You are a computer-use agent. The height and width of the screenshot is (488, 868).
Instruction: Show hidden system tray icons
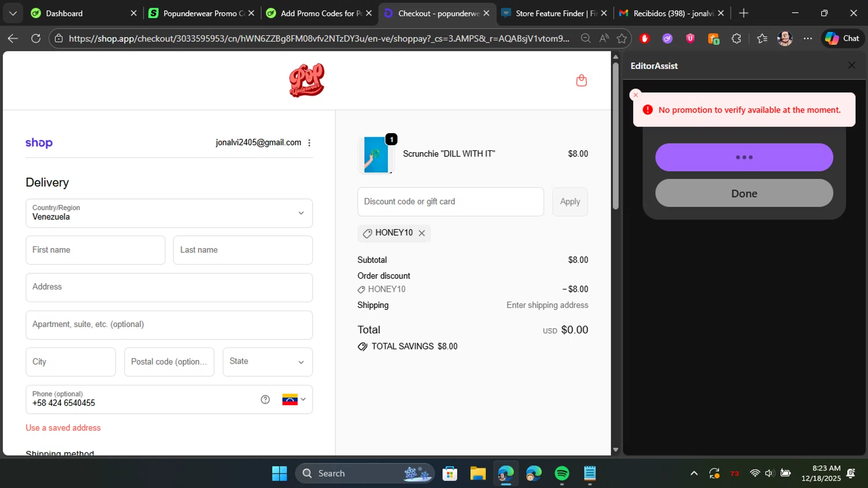pyautogui.click(x=694, y=474)
